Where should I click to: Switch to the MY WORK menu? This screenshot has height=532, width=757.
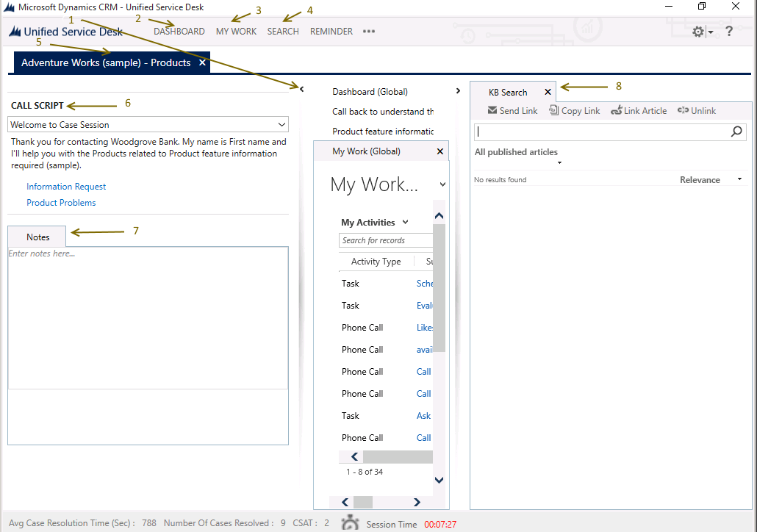[x=236, y=32]
